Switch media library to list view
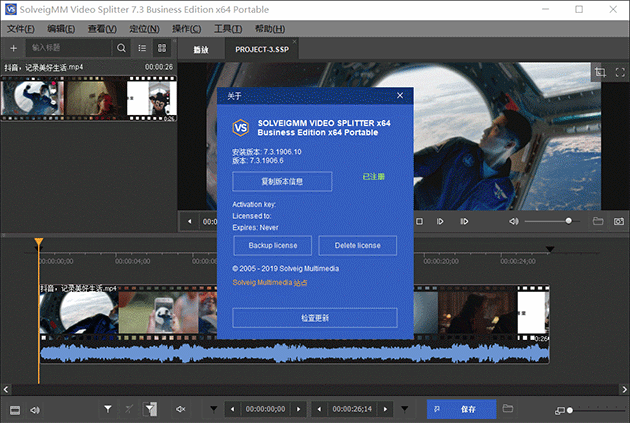 142,48
